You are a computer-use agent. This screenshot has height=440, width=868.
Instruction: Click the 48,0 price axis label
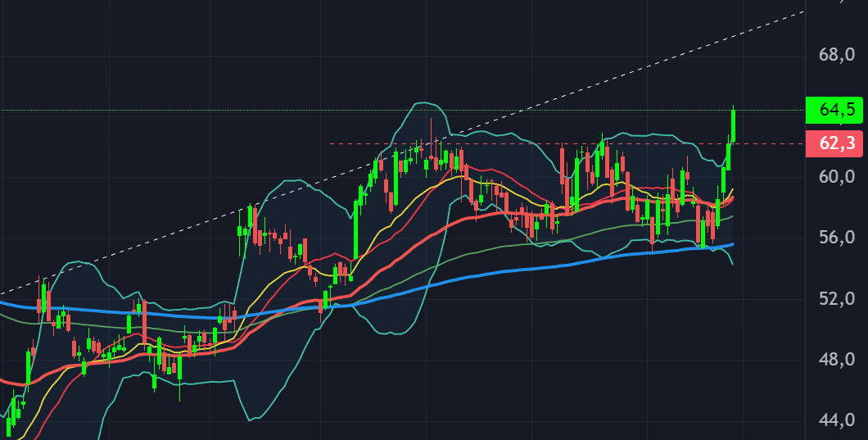point(837,360)
